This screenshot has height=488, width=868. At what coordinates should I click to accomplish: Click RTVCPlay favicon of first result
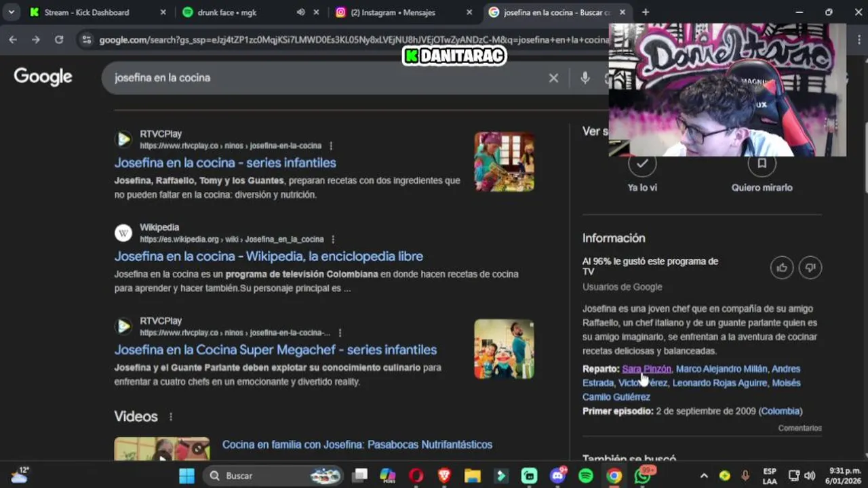(x=123, y=140)
